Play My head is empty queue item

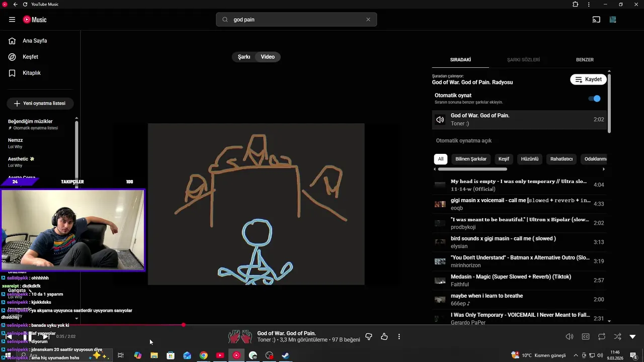click(519, 185)
